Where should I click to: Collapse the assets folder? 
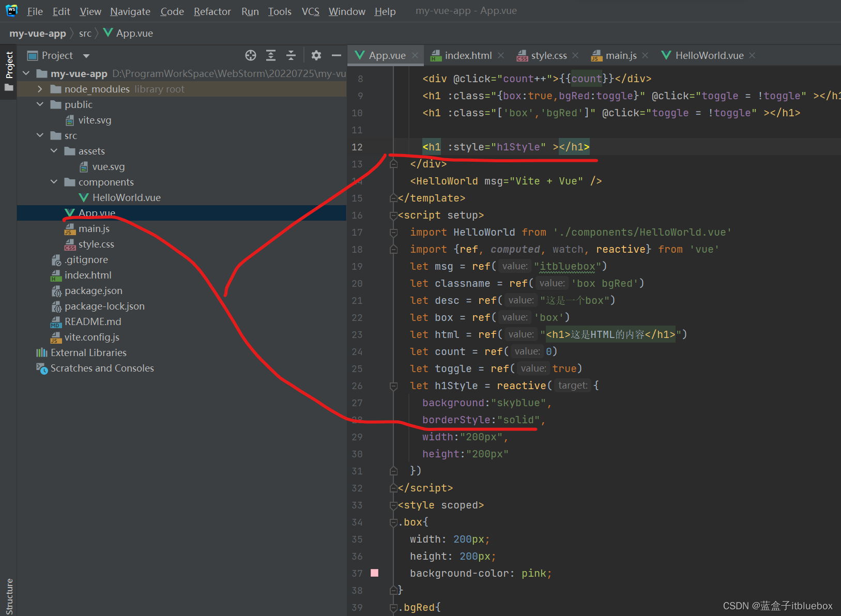54,151
